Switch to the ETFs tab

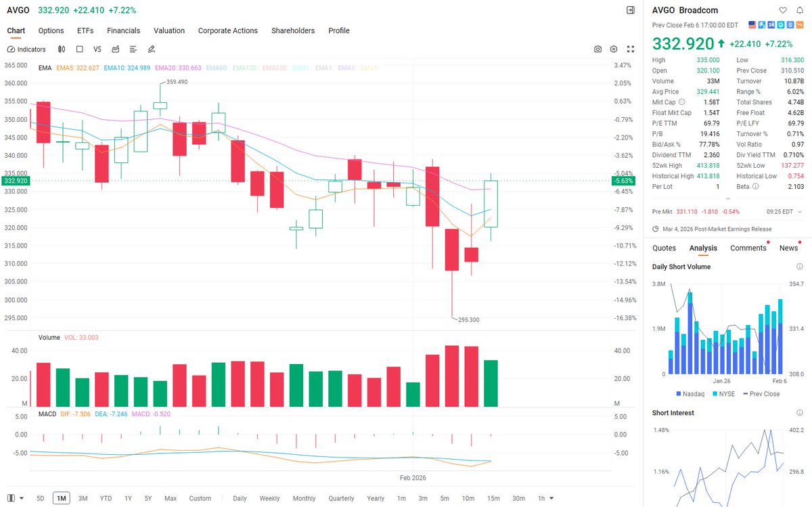[x=85, y=30]
